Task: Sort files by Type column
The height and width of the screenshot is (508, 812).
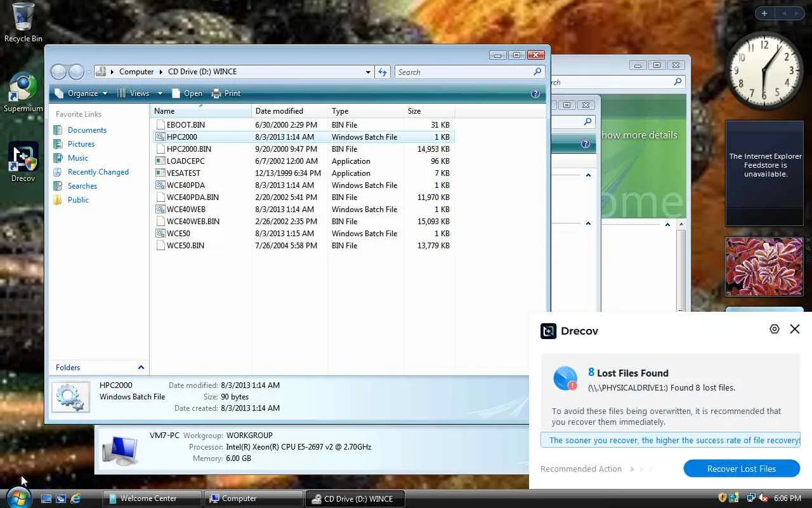Action: pos(366,111)
